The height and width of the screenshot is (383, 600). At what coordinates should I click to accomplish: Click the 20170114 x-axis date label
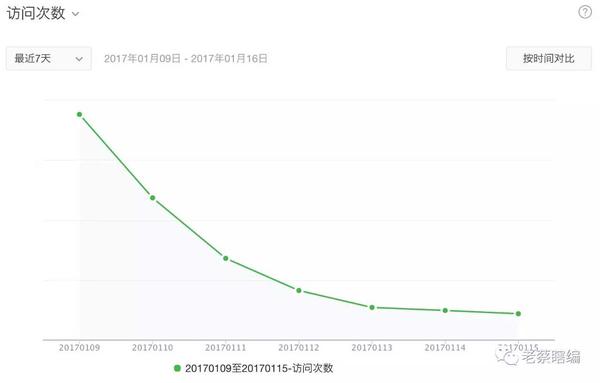click(x=445, y=347)
